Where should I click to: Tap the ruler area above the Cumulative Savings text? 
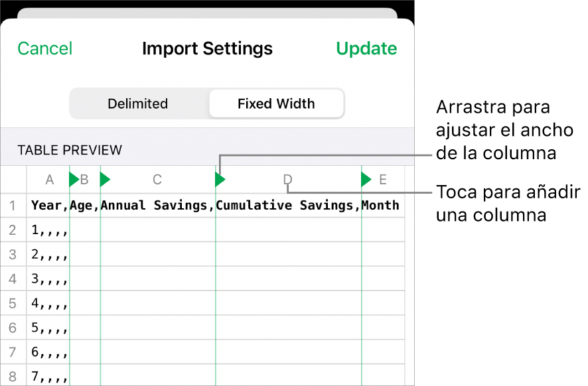point(287,179)
